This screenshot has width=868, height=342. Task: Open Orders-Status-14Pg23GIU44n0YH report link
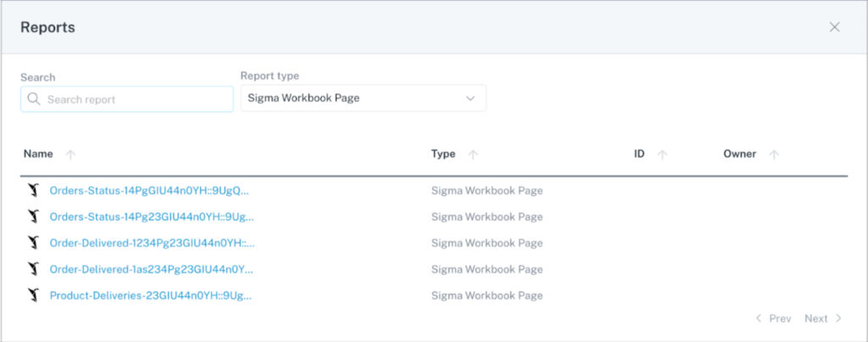pos(152,217)
